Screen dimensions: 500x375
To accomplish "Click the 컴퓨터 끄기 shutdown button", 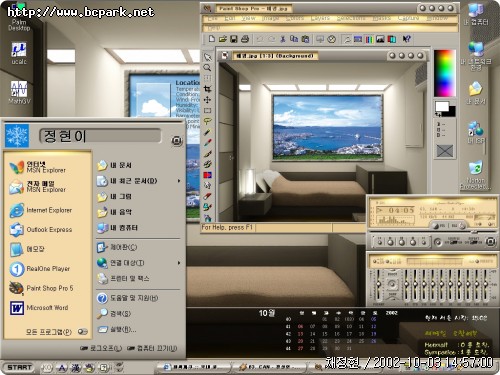I will coord(152,348).
